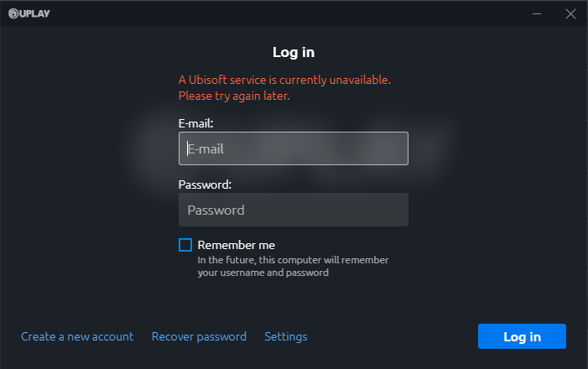Image resolution: width=588 pixels, height=369 pixels.
Task: Open the Create a new account link
Action: click(x=77, y=336)
